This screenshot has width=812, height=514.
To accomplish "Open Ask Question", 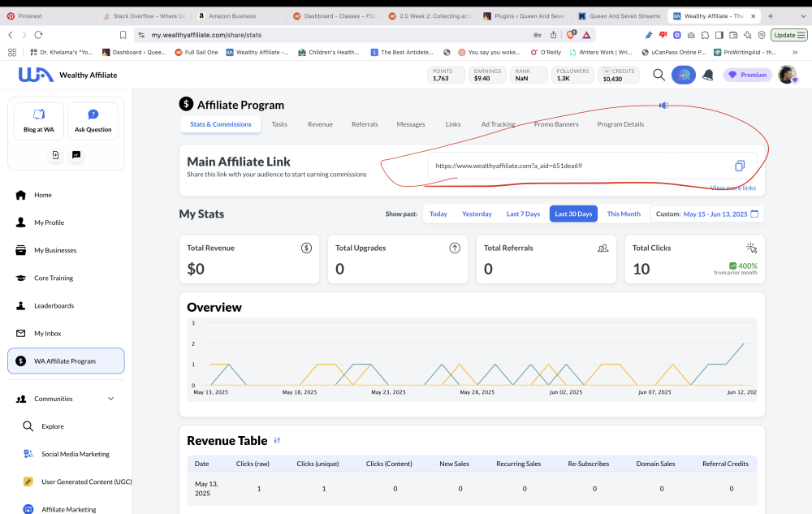I will [x=93, y=121].
